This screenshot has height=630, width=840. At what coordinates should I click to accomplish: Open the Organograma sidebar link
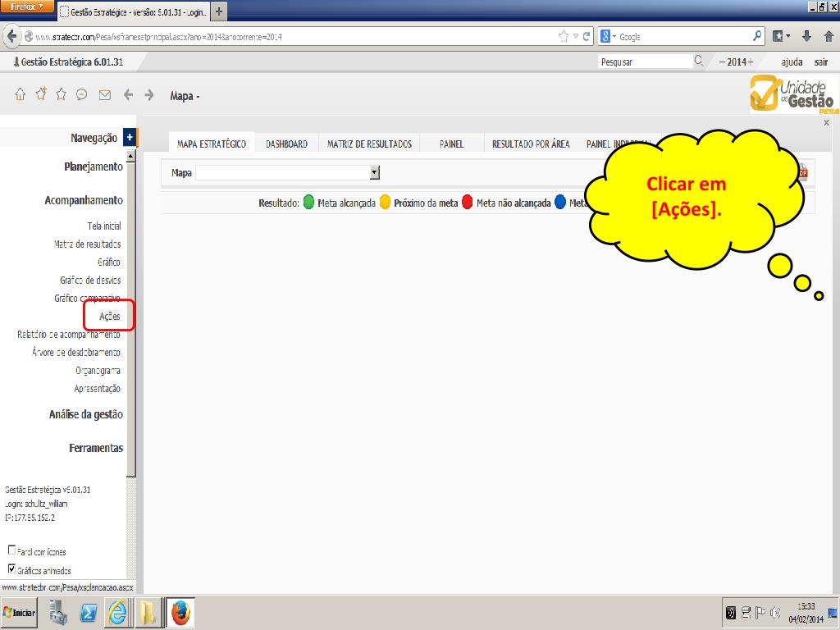(98, 371)
